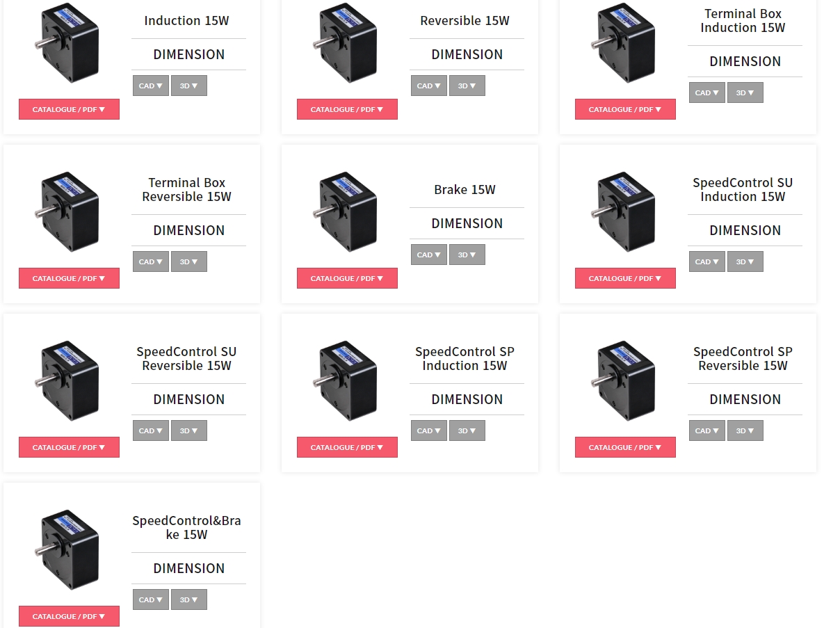Expand 3D dropdown for SpeedControl SU Induction 15W
Viewport: 840px width, 628px height.
745,261
